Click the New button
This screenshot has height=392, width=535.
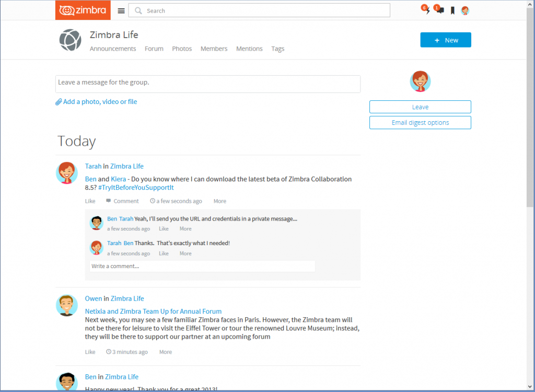tap(446, 40)
